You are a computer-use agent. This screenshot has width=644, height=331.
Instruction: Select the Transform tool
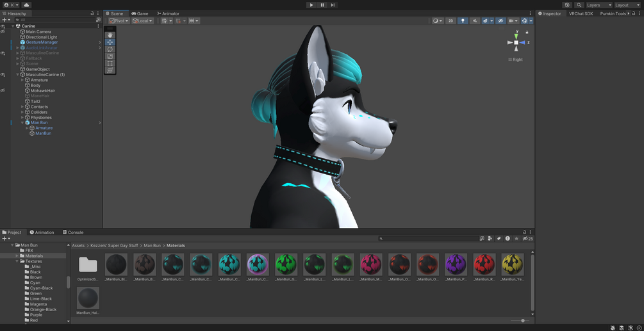110,70
